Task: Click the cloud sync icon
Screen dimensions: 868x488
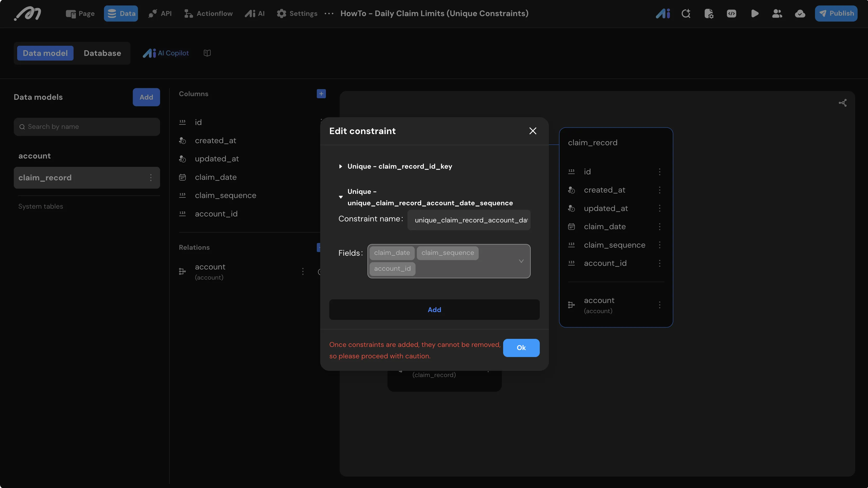Action: point(800,14)
